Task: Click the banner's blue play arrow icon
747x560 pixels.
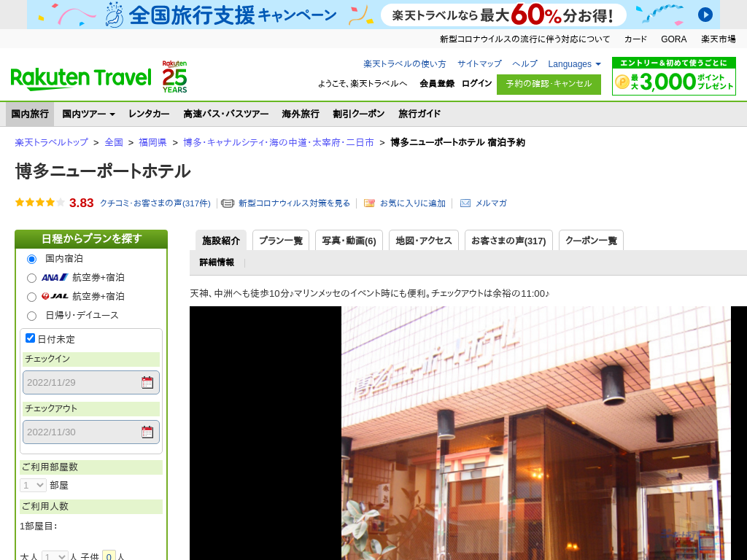Action: pos(705,15)
